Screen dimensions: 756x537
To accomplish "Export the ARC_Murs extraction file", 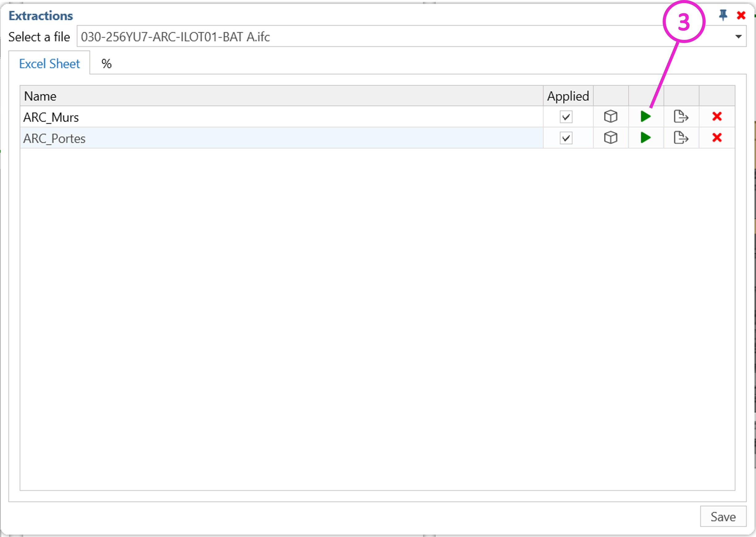I will pyautogui.click(x=681, y=116).
